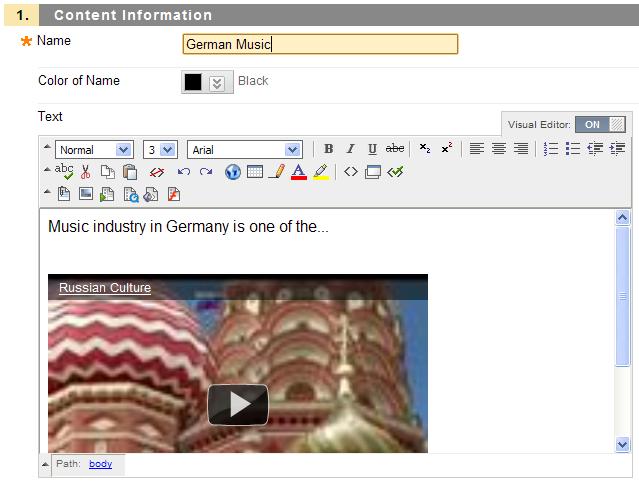Apply strikethrough formatting
This screenshot has width=639, height=483.
point(395,149)
